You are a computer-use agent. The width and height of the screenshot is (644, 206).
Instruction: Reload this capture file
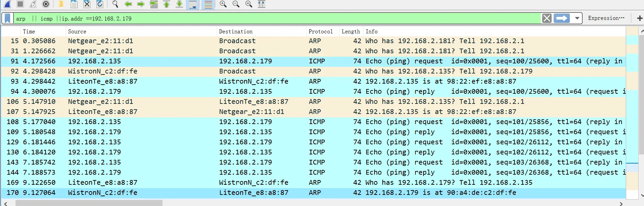click(100, 4)
